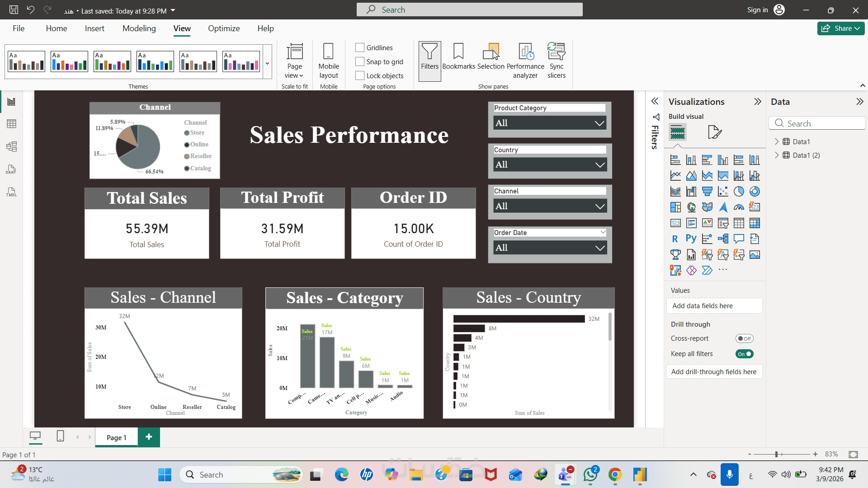Screen dimensions: 868x488
Task: Enable the Gridlines checkbox
Action: 360,47
